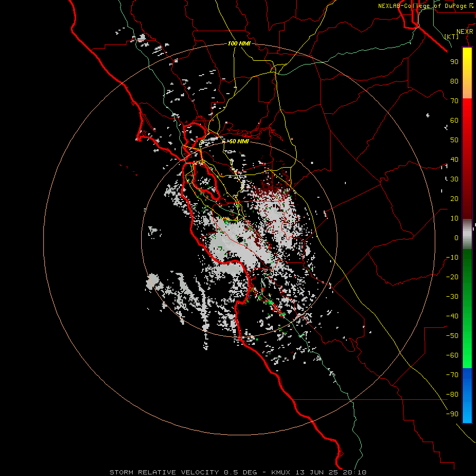This screenshot has width=476, height=476.
Task: Click the -20 value on the velocity scale
Action: pyautogui.click(x=452, y=277)
